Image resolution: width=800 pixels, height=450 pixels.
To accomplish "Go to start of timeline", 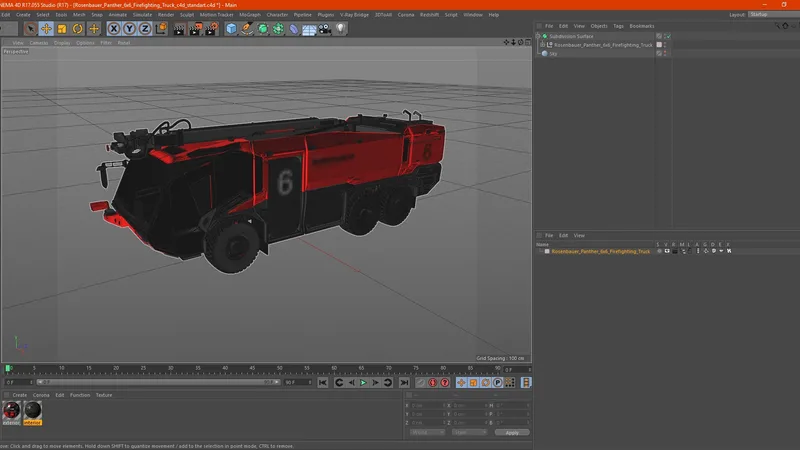I will pyautogui.click(x=322, y=383).
